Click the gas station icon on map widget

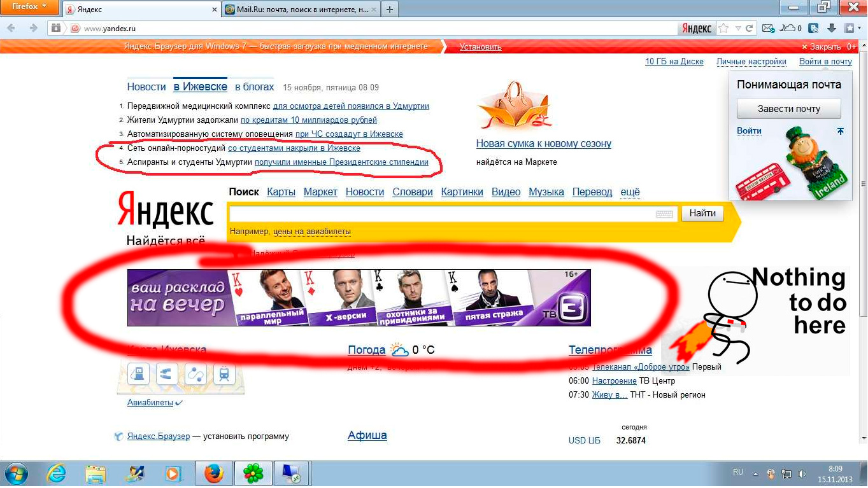coord(138,373)
